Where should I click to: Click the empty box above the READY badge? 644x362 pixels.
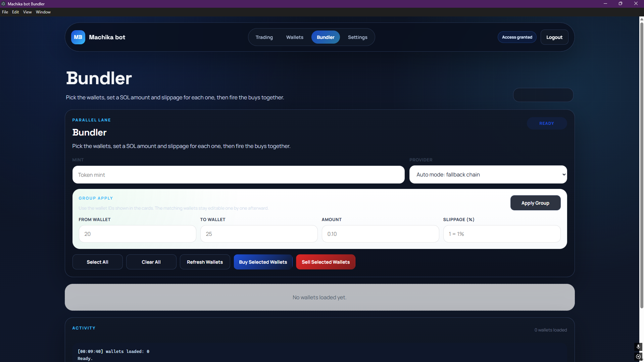coord(543,95)
